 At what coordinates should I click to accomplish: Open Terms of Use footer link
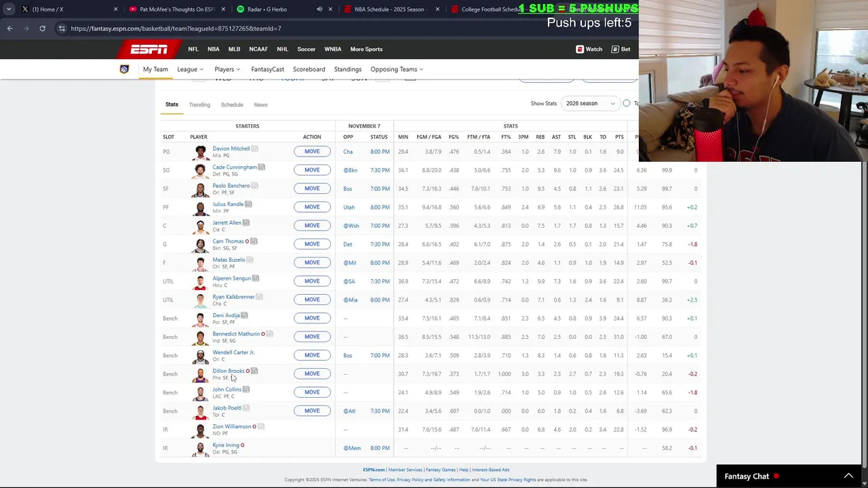[x=382, y=480]
